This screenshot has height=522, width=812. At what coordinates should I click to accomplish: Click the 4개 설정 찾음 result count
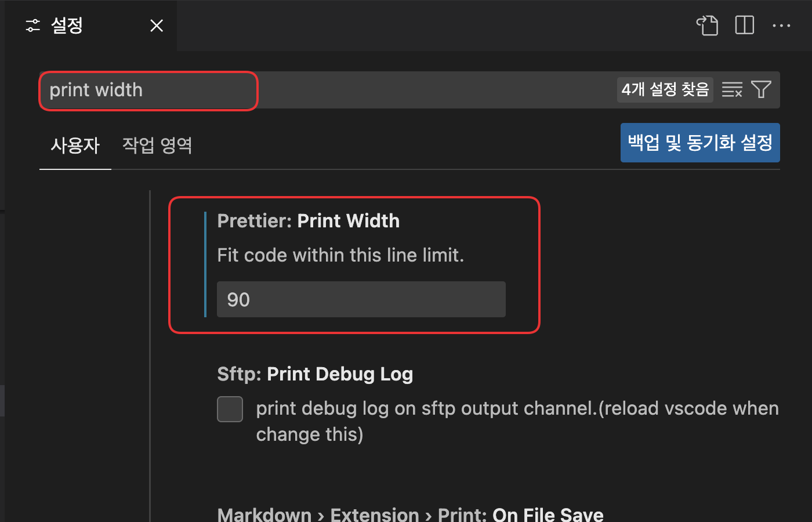tap(665, 89)
